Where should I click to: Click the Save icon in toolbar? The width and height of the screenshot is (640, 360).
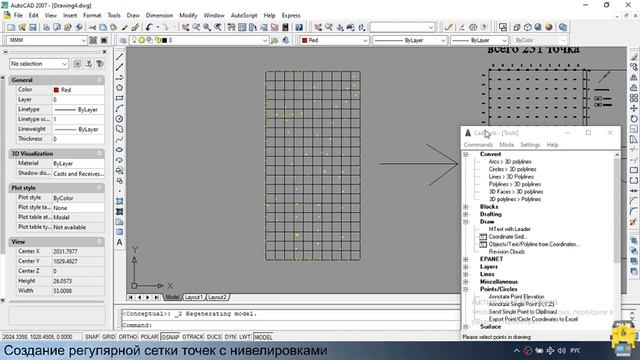pyautogui.click(x=32, y=27)
